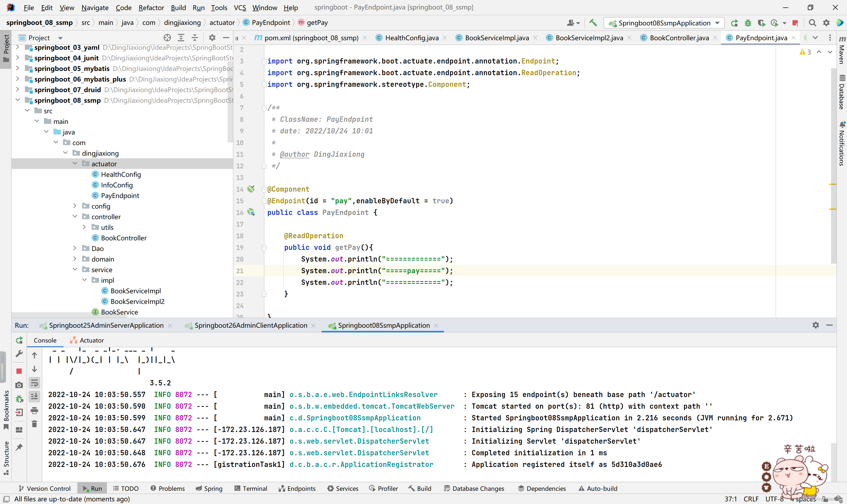Select Opened File locate icon in Project panel
Viewport: 847px width, 504px height.
coord(167,38)
